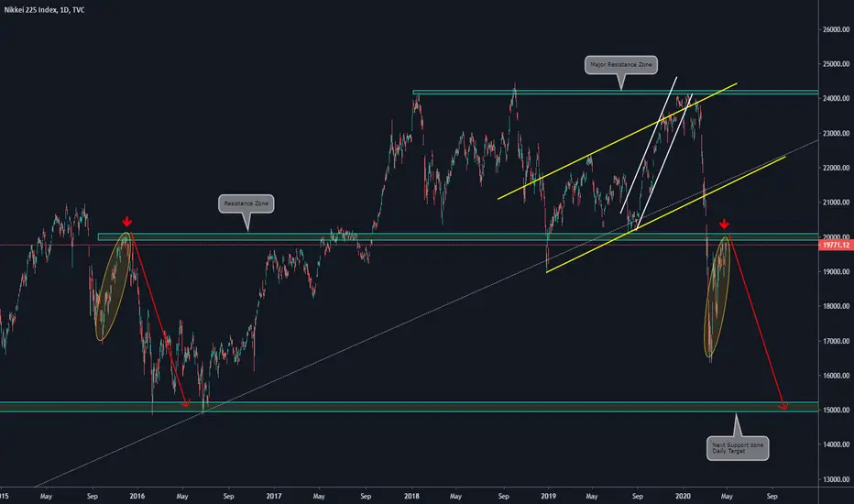This screenshot has height=504, width=854.
Task: Click the 15000.00 price axis label
Action: coord(836,410)
